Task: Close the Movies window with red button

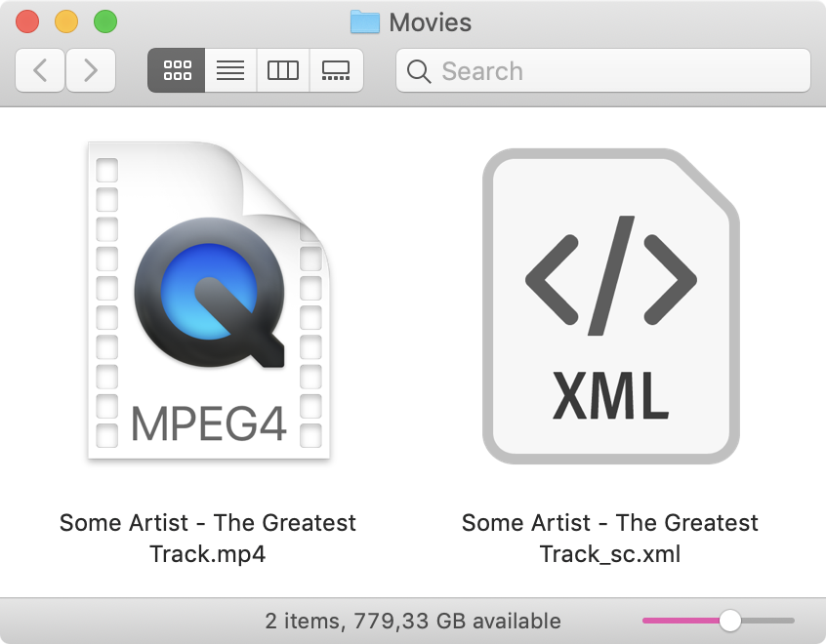Action: coord(27,21)
